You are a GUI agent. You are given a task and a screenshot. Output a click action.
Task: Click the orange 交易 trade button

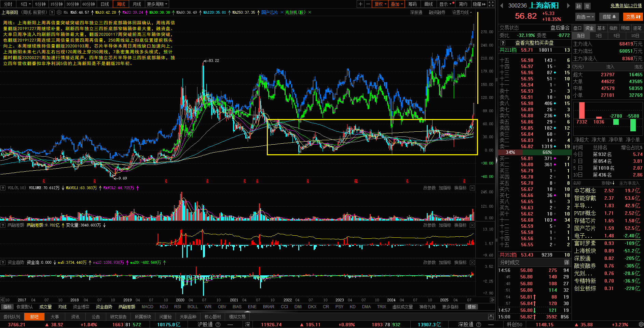tap(633, 17)
